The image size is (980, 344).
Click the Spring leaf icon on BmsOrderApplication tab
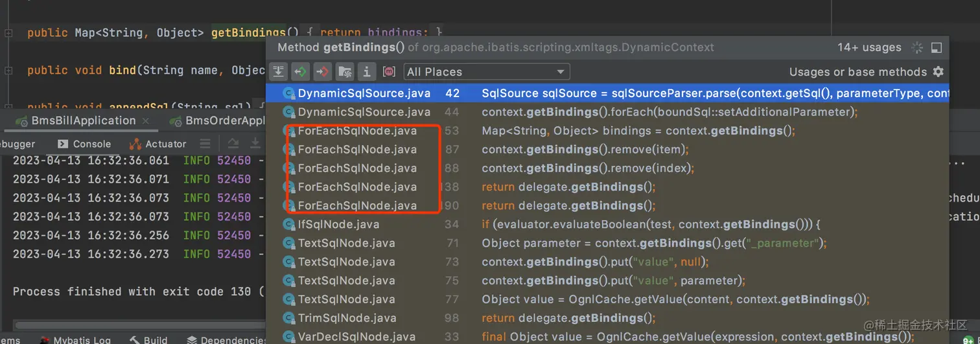tap(174, 120)
